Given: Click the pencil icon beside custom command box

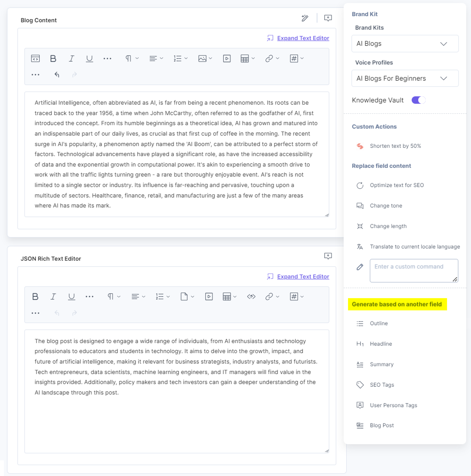Looking at the screenshot, I should pos(360,267).
